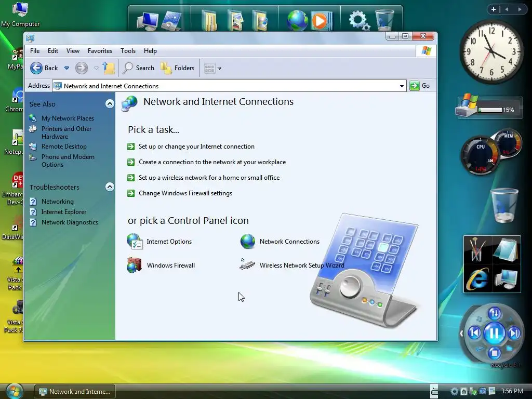
Task: Click the sidebar add gadget plus button
Action: [494, 9]
